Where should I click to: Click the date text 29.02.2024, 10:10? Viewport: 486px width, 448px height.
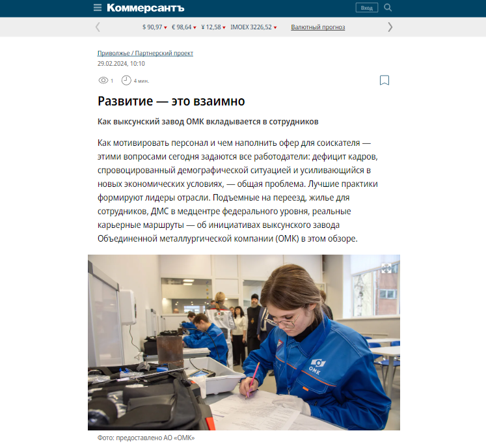click(121, 64)
